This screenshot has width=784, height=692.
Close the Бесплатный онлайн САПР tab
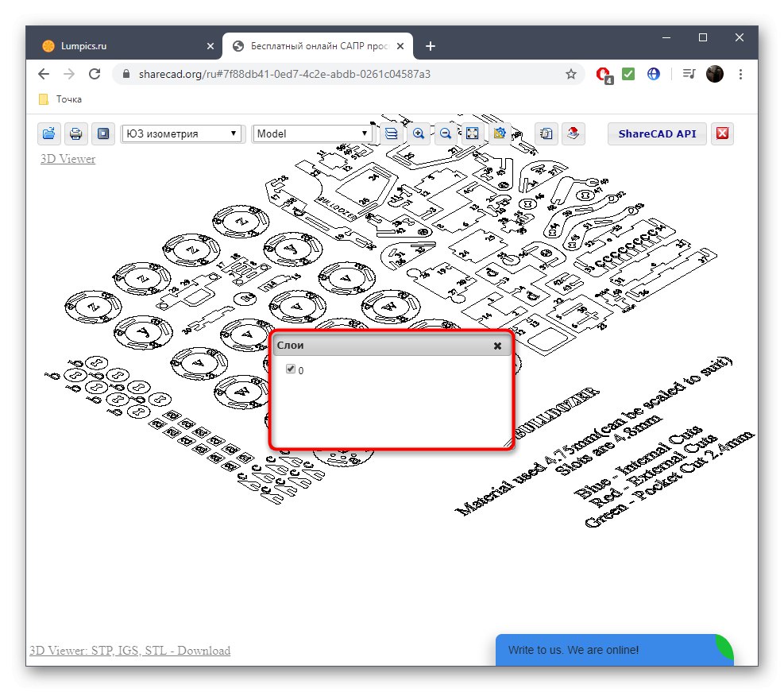click(x=400, y=46)
